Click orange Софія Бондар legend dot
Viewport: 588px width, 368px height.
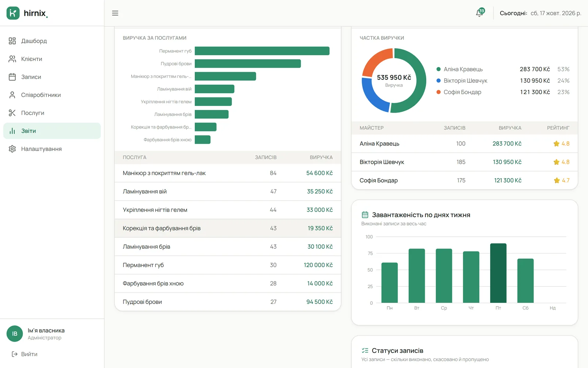[x=438, y=92]
